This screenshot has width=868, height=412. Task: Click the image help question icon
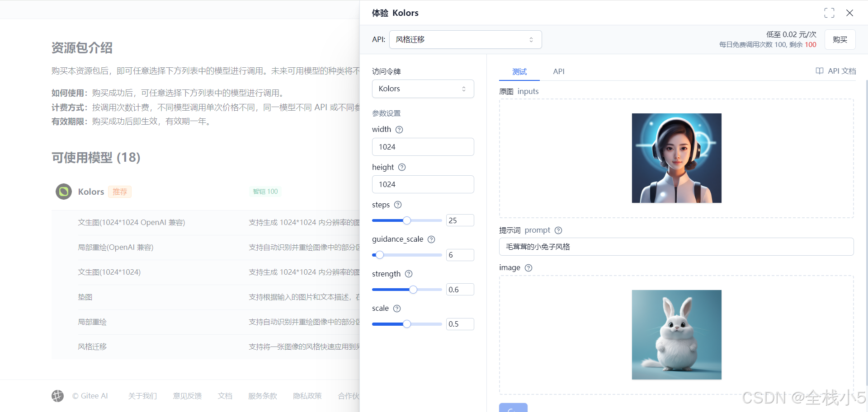(x=528, y=268)
